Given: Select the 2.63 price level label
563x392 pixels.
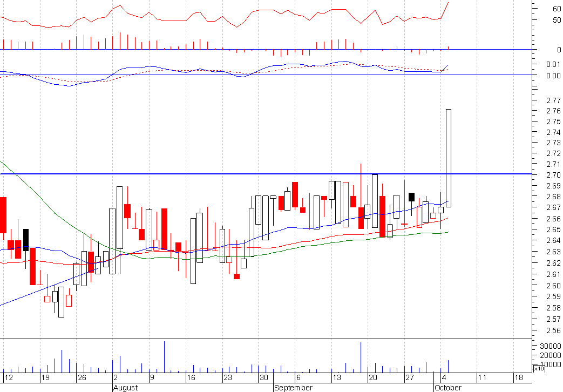Looking at the screenshot, I should coord(553,252).
